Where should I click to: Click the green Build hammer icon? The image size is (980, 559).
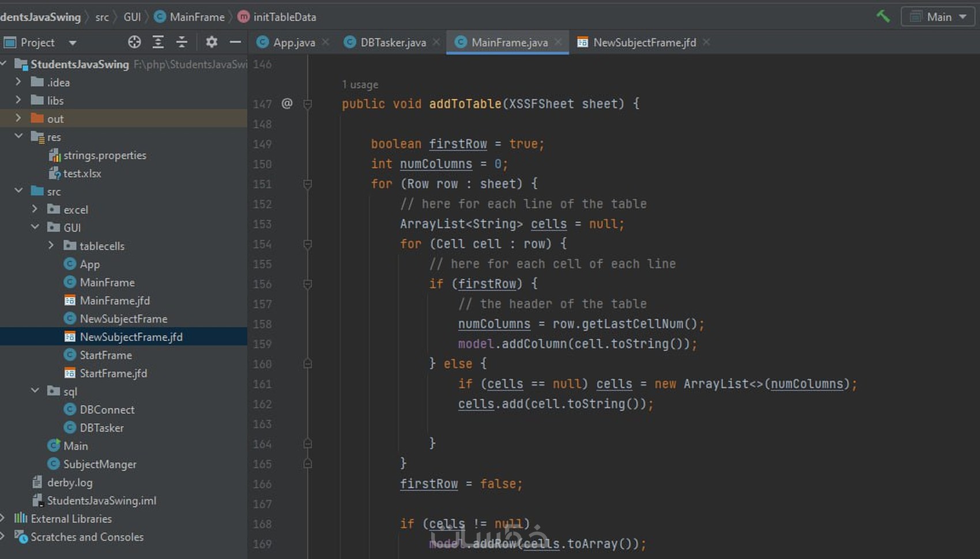tap(883, 17)
